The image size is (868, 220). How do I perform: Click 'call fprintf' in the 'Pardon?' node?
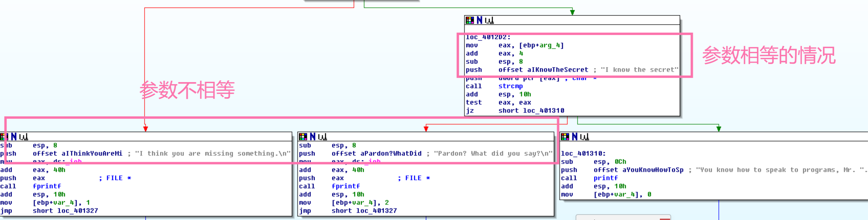pyautogui.click(x=330, y=186)
